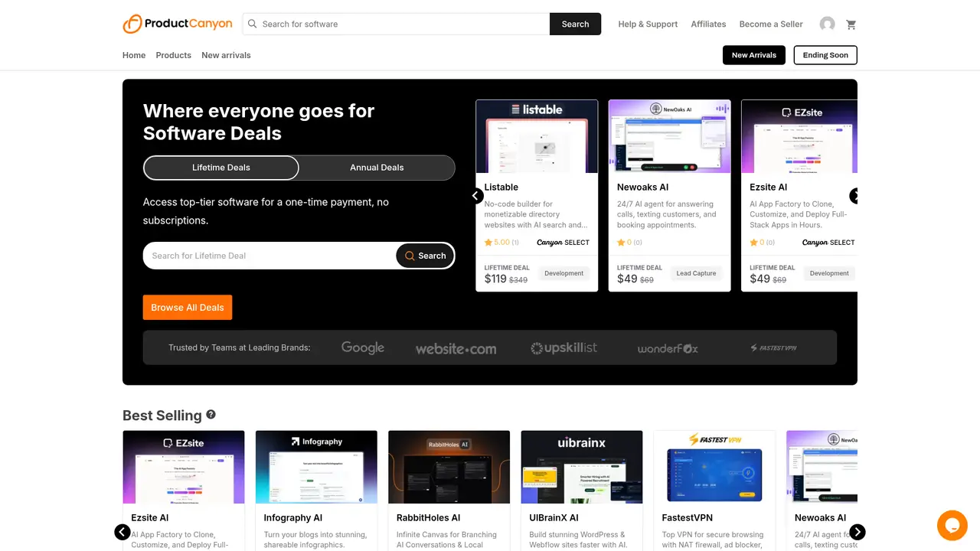Open Become a Seller link
Viewport: 980px width, 551px height.
771,24
